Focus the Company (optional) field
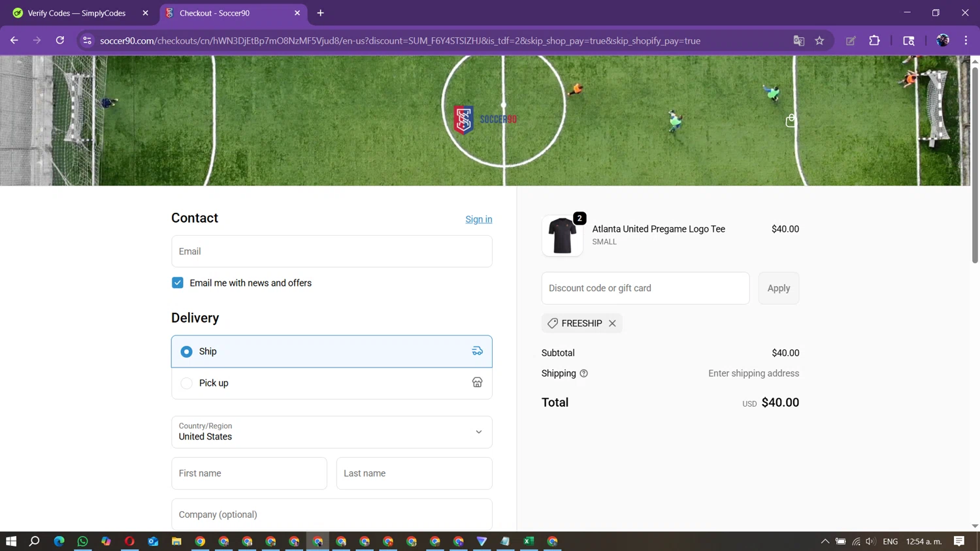This screenshot has height=551, width=980. click(331, 514)
